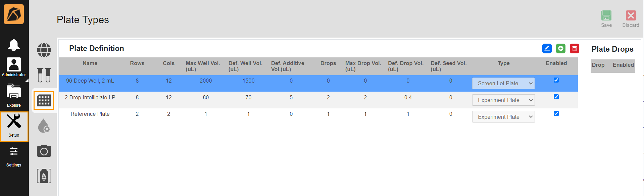Screen dimensions: 644x196
Task: Open the droplet with gear setup icon
Action: coord(44,126)
